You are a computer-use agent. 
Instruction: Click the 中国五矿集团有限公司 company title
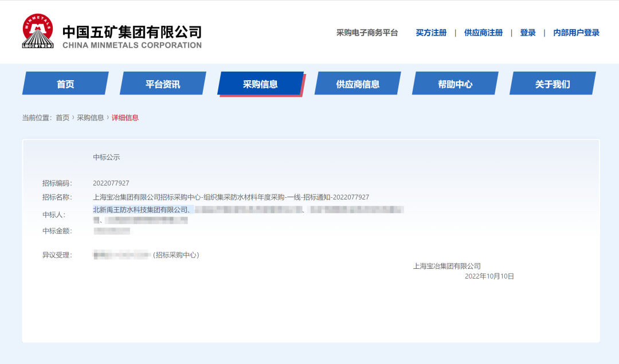pos(132,32)
